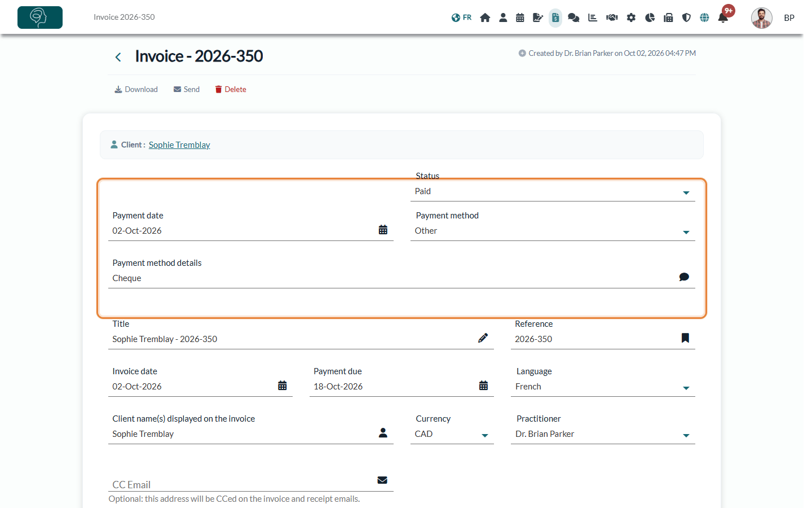The width and height of the screenshot is (812, 508).
Task: Click person icon in Client name field
Action: point(383,433)
